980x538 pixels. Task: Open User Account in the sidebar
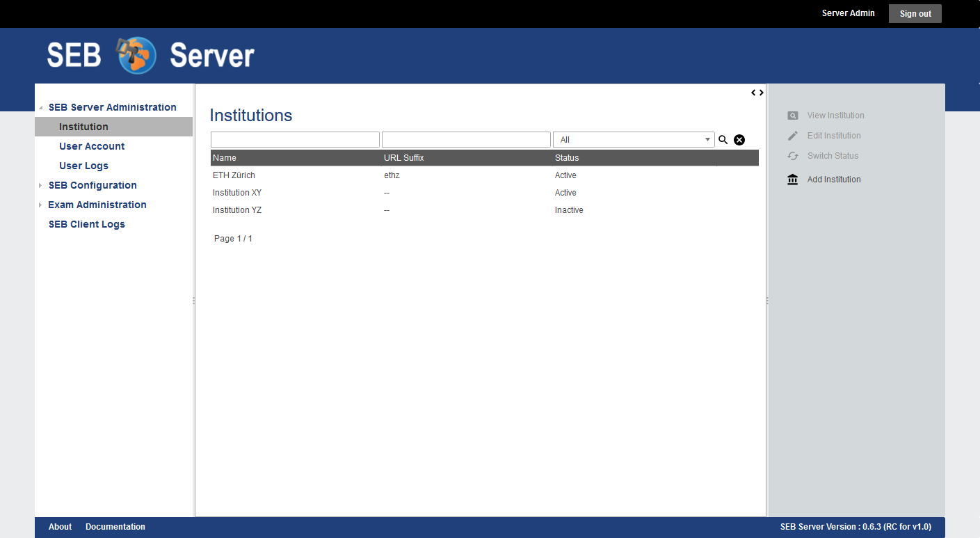(x=92, y=146)
